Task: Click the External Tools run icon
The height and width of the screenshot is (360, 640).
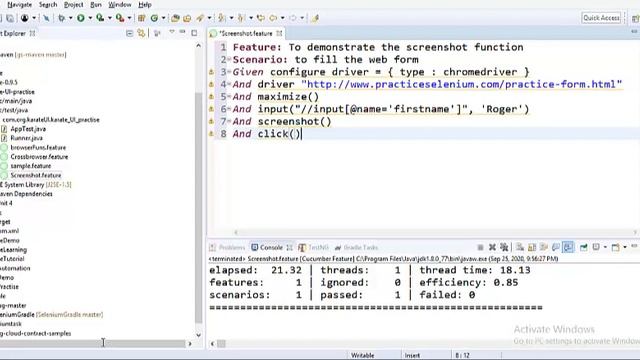Action: pos(120,18)
